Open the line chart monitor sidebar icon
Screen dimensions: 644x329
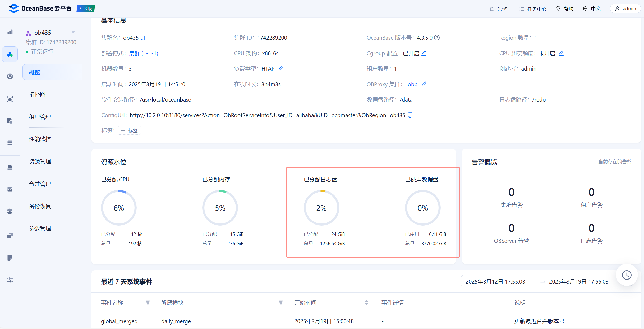[10, 189]
